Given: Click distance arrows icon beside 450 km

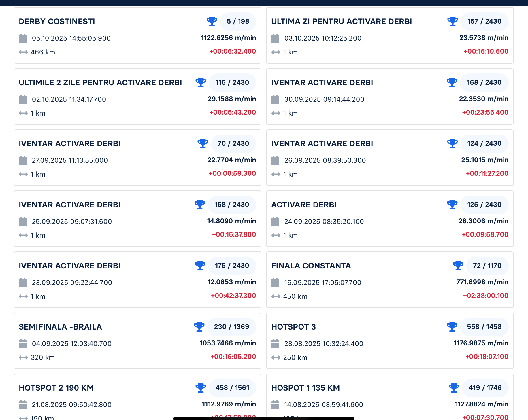Looking at the screenshot, I should pos(276,296).
